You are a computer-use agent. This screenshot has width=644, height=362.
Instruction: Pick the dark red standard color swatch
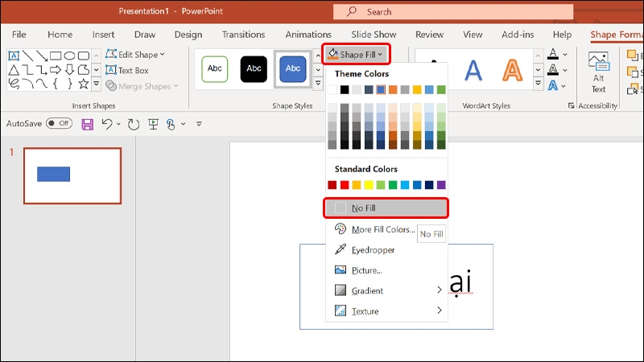pyautogui.click(x=332, y=185)
